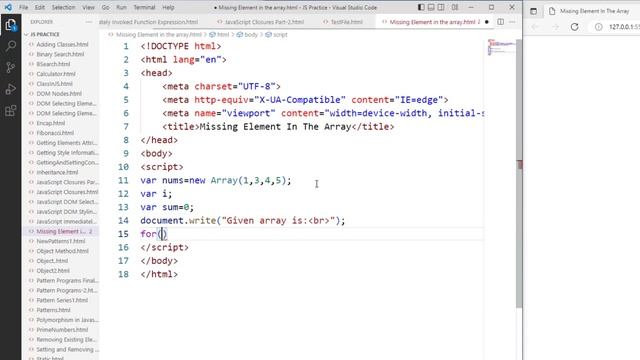Viewport: 640px width, 360px height.
Task: Open Calculator.html in Explorer
Action: [56, 74]
